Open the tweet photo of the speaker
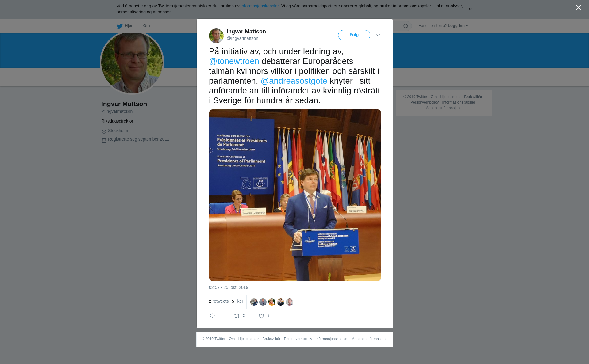Screen dimensions: 589x364 coord(295,195)
